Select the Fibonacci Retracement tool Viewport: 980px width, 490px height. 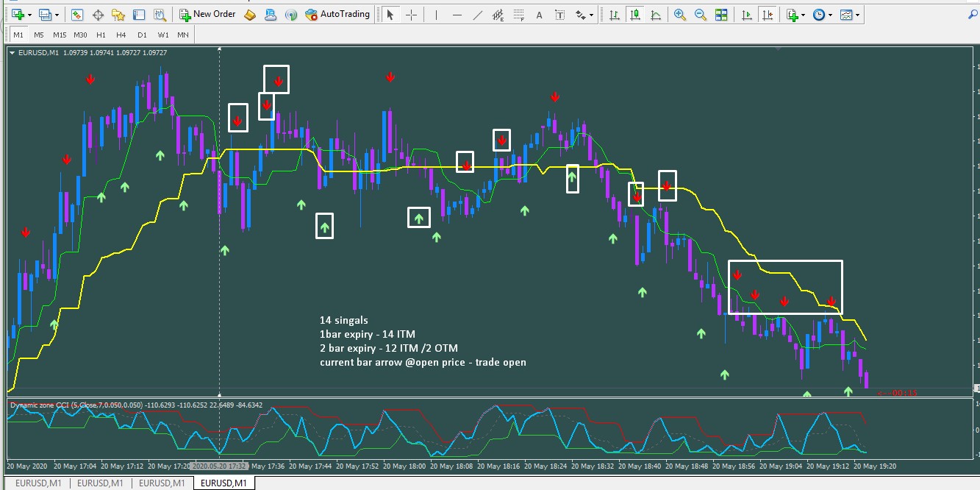coord(520,15)
